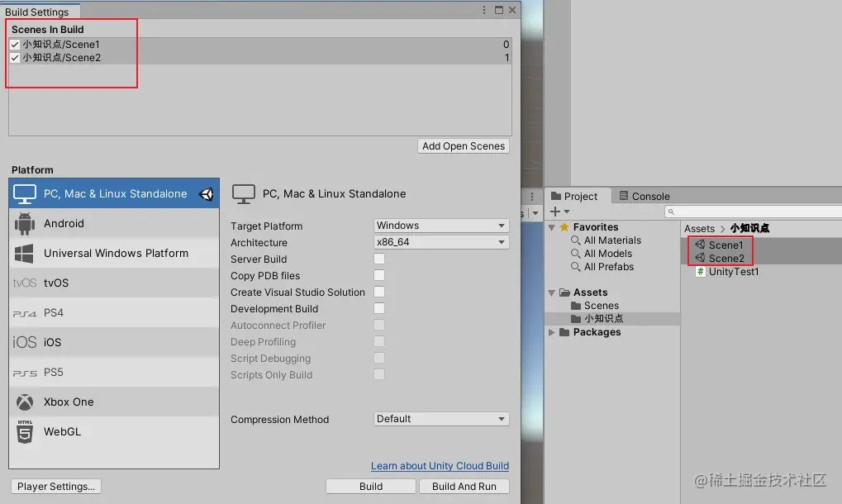Select the Universal Windows Platform icon
The image size is (842, 504).
[x=24, y=254]
